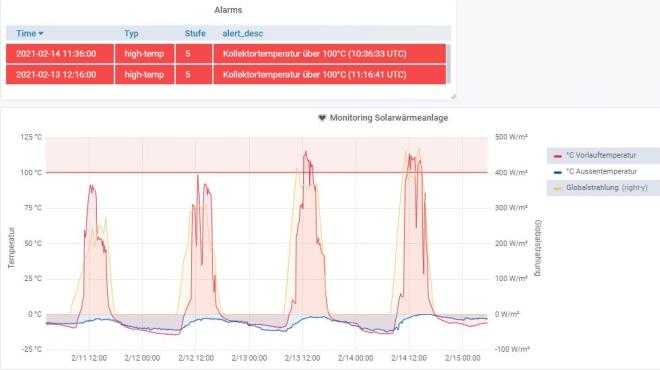
Task: Click the alert_desc column header
Action: click(242, 33)
